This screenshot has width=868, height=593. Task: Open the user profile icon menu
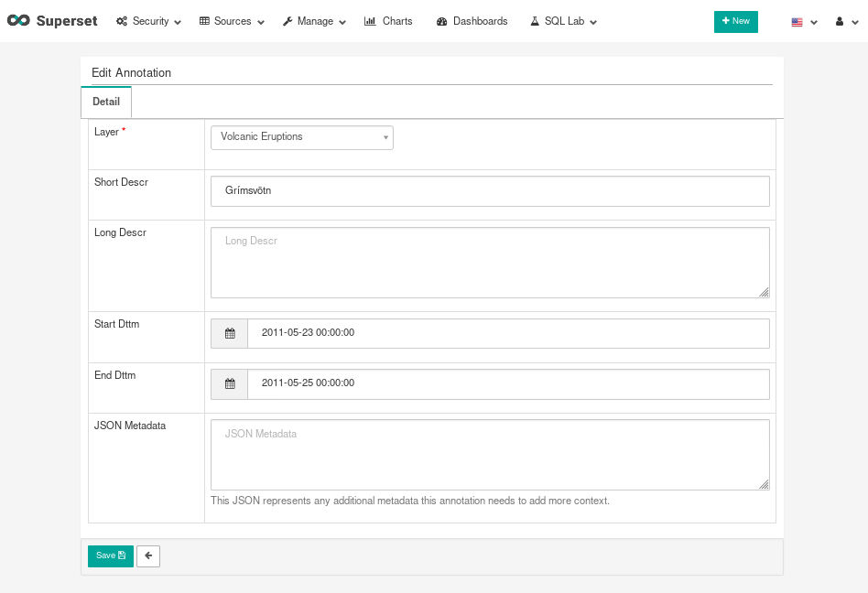(844, 22)
